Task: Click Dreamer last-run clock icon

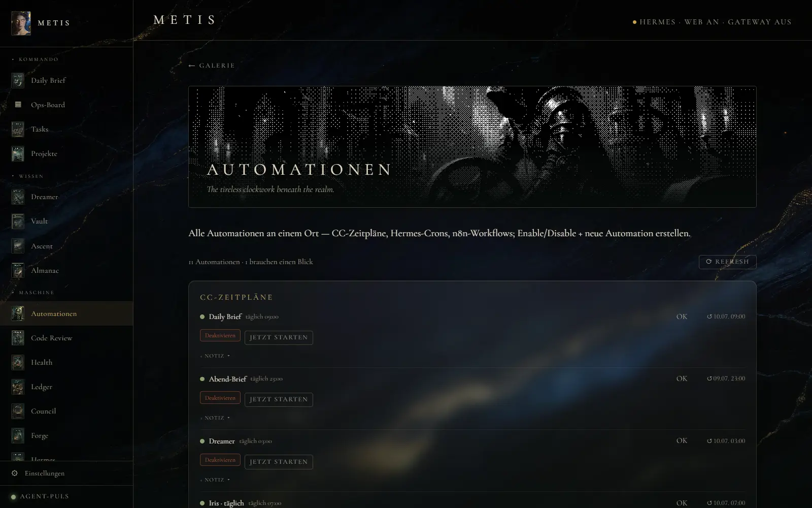Action: click(x=709, y=441)
